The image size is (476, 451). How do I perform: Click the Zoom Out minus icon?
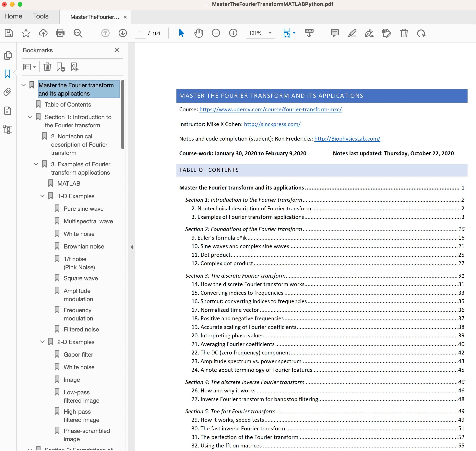216,33
